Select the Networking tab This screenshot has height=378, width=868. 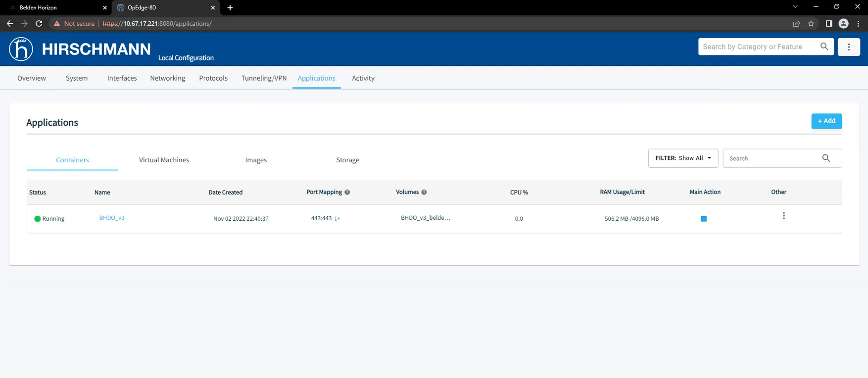[x=168, y=78]
